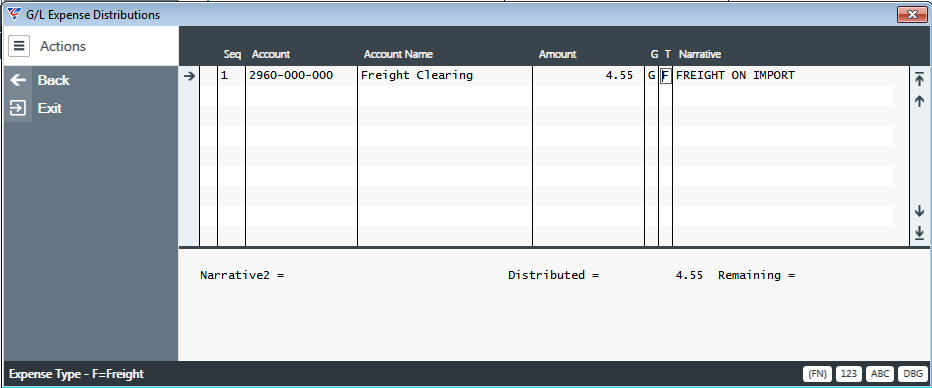The width and height of the screenshot is (932, 388).
Task: Close the G/L Expense Distributions window
Action: point(912,14)
